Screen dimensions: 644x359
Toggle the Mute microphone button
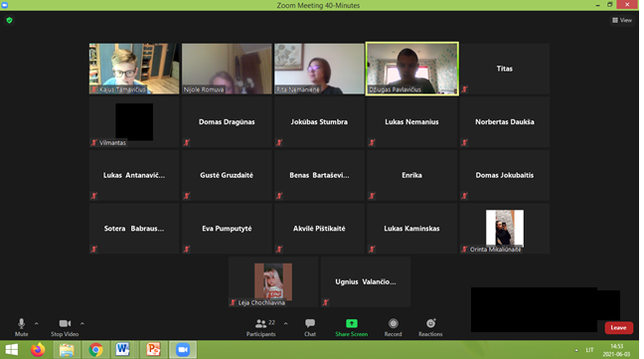(21, 323)
